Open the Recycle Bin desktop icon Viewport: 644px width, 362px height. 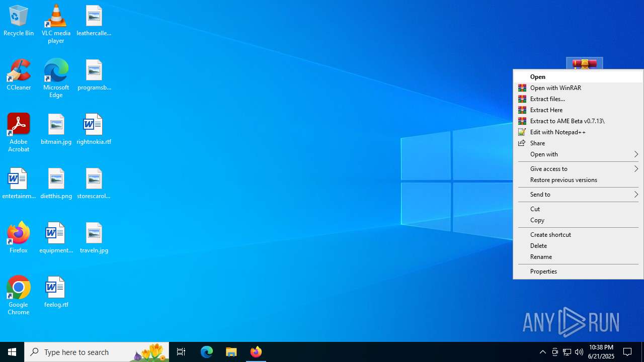[19, 21]
